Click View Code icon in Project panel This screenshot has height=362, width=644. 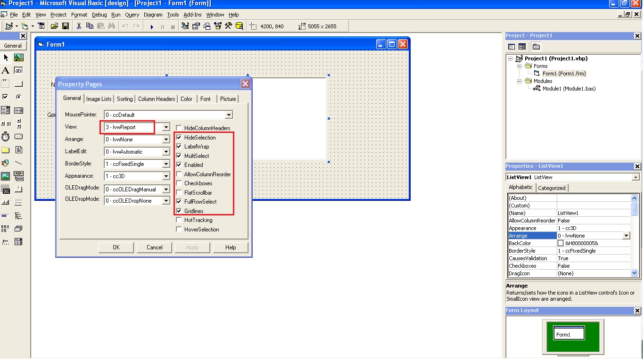512,47
